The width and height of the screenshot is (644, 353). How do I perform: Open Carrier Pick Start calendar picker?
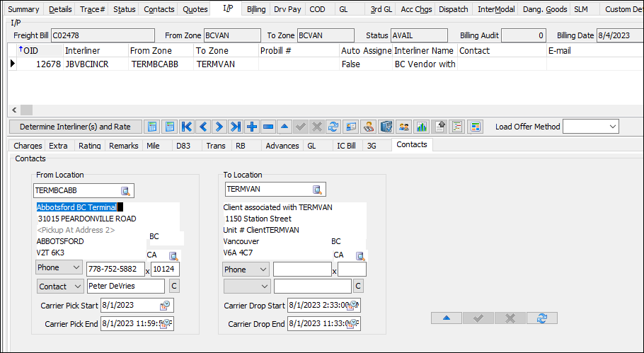coord(166,306)
